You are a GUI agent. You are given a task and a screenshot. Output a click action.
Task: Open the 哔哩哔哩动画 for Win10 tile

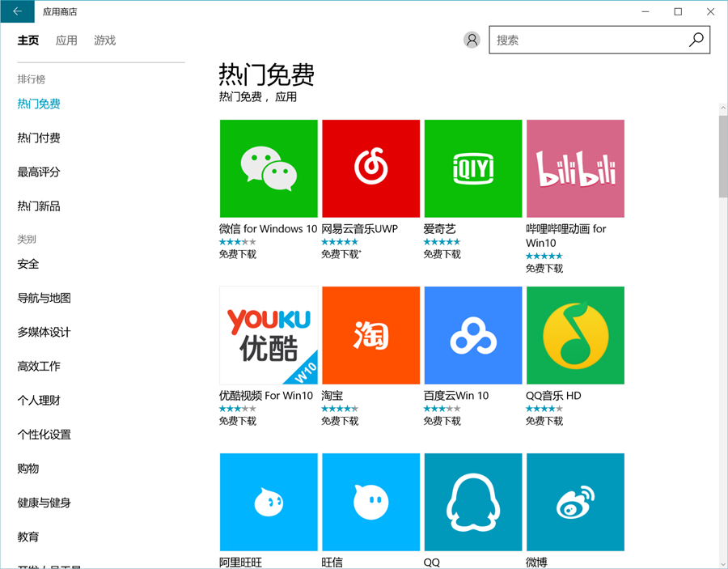(x=574, y=168)
